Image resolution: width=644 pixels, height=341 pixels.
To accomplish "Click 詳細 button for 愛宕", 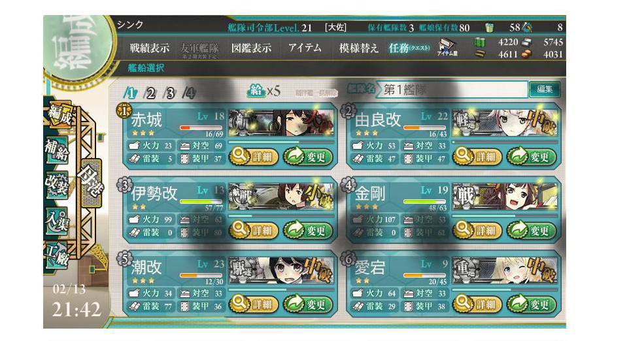I will (477, 304).
